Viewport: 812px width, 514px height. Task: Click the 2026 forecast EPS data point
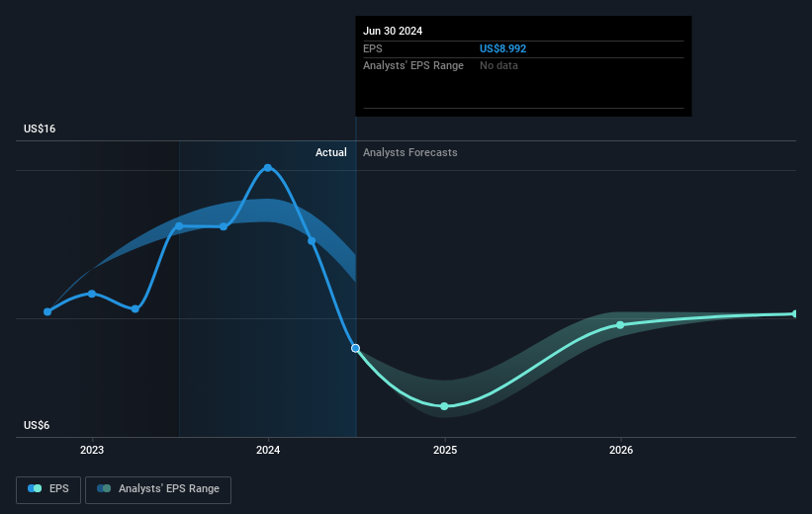620,325
